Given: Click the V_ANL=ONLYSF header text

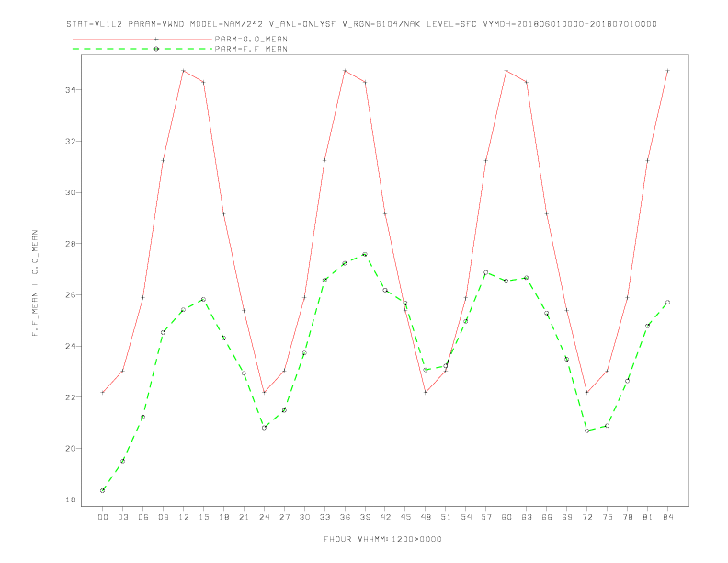Looking at the screenshot, I should pyautogui.click(x=302, y=24).
